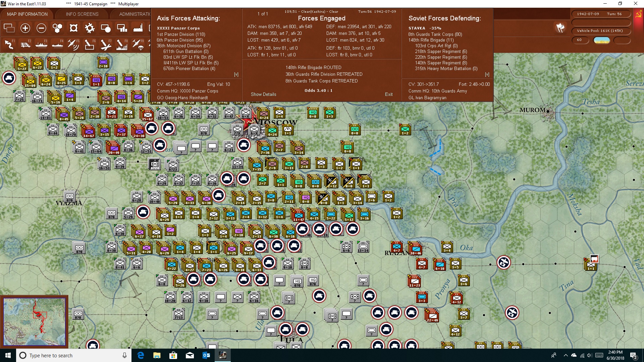Click the rectangle-and-circle unit icon
The image size is (644, 362).
(106, 28)
